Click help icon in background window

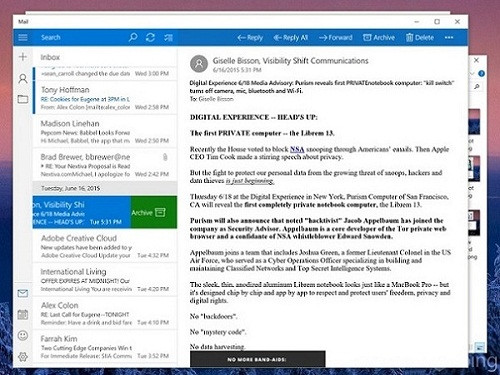coord(481,73)
